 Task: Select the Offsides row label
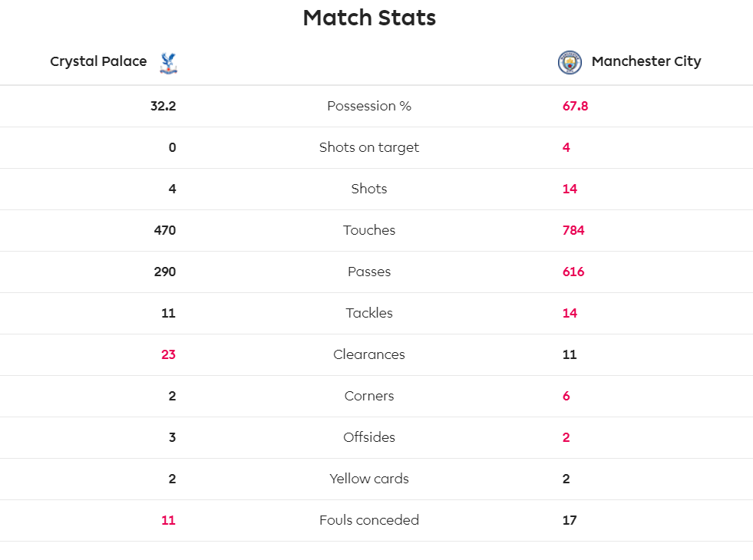[368, 437]
